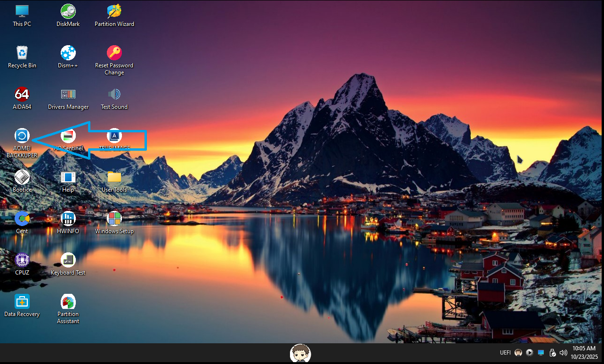Screen dimensions: 604x364
Task: Open the AOMEI Backupper desktop icon
Action: click(x=22, y=136)
